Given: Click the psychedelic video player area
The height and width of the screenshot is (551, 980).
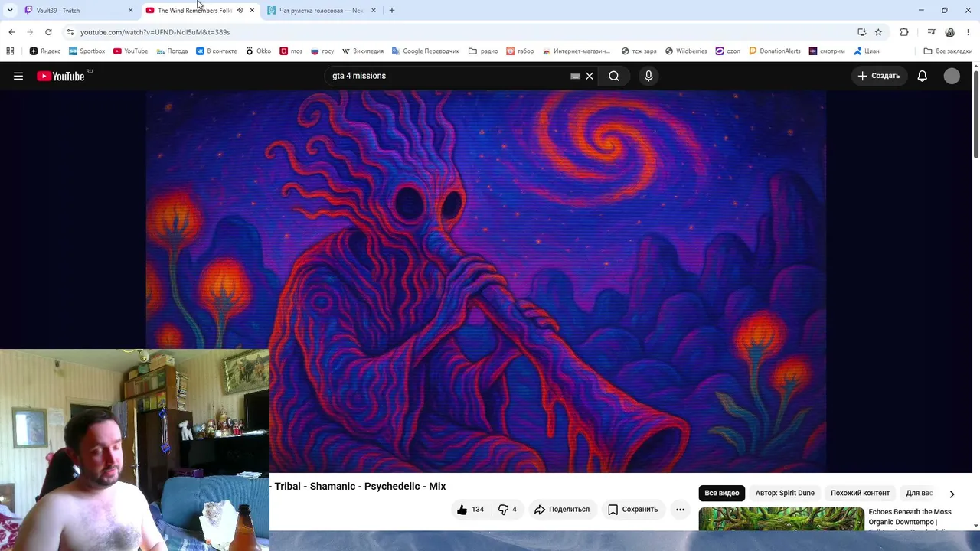Looking at the screenshot, I should pos(486,282).
